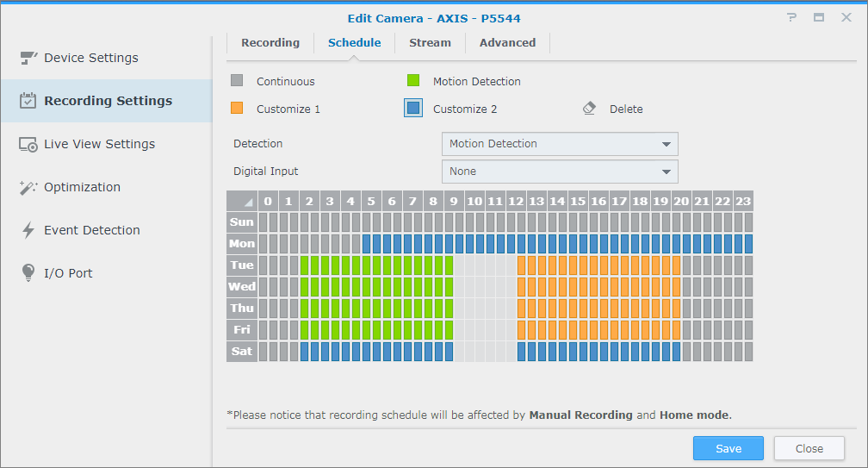
Task: Click the Live View Settings monitor icon
Action: (28, 144)
